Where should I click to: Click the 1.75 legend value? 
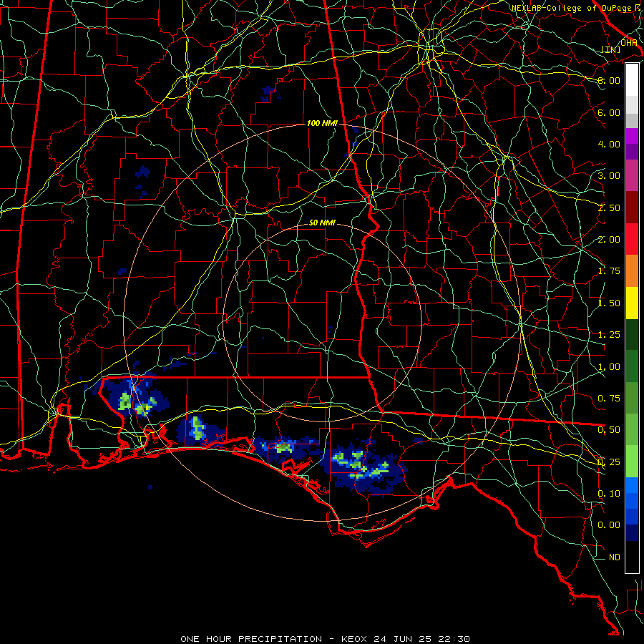pyautogui.click(x=609, y=271)
